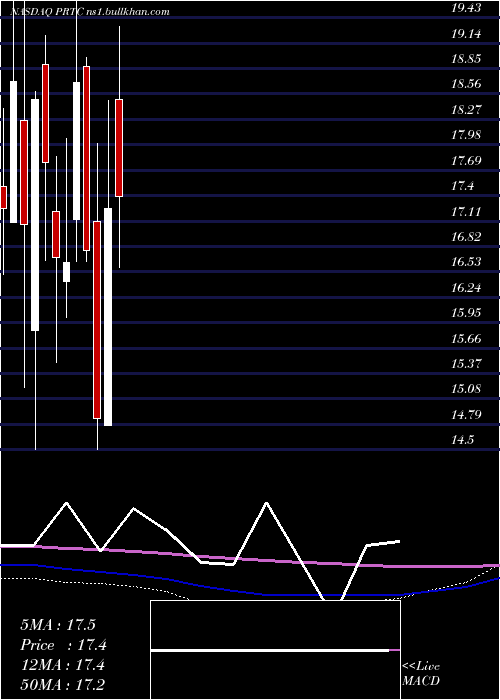Click the 16.82 price axis label

point(466,237)
